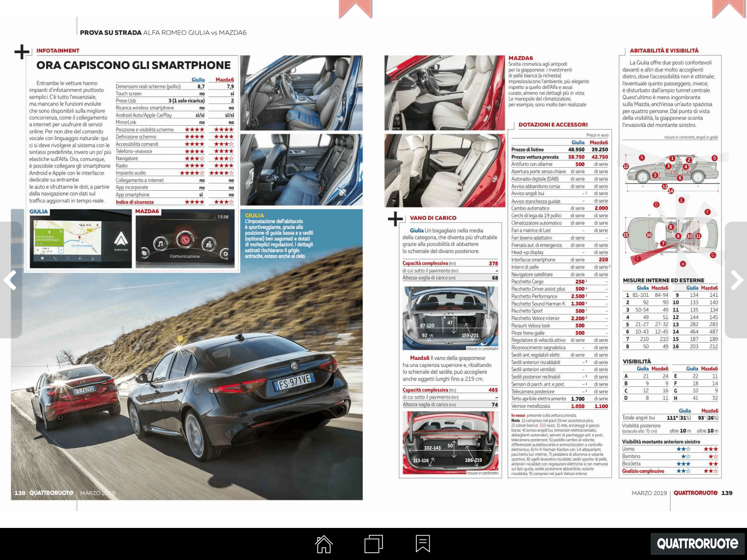Tap the page number '139' in footer
Image resolution: width=747 pixels, height=560 pixels.
727,493
